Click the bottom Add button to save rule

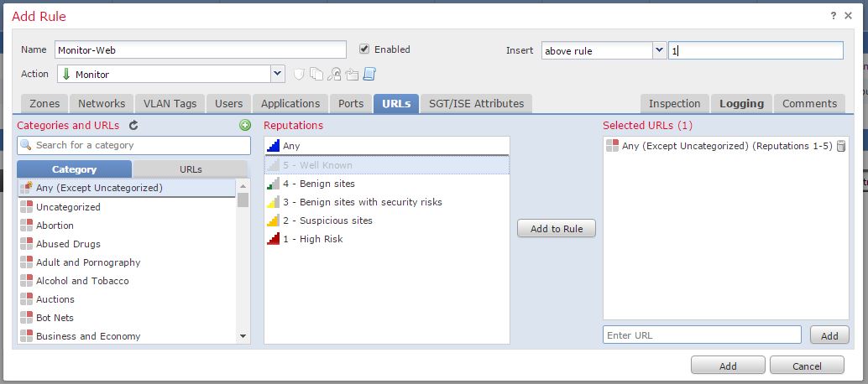click(728, 366)
